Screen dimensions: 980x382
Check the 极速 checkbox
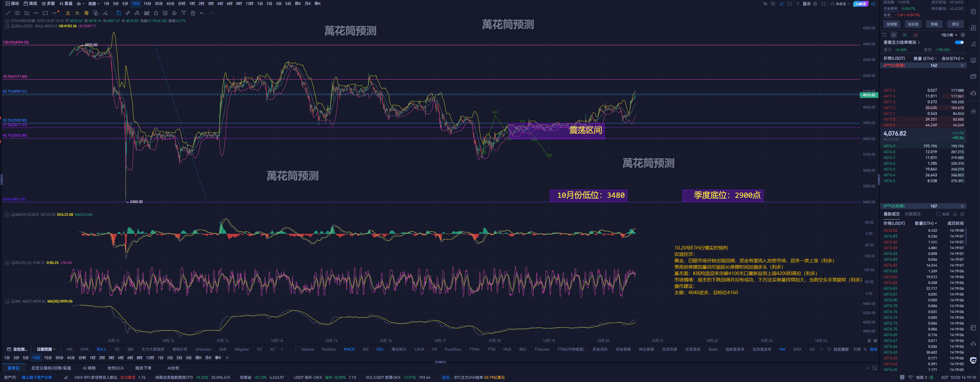938,214
